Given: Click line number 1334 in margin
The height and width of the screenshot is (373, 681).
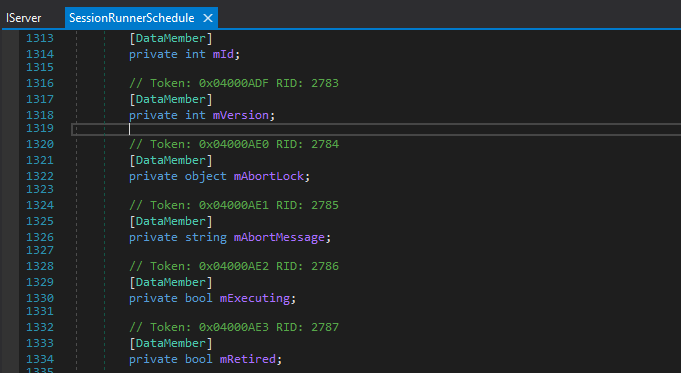Looking at the screenshot, I should [40, 359].
